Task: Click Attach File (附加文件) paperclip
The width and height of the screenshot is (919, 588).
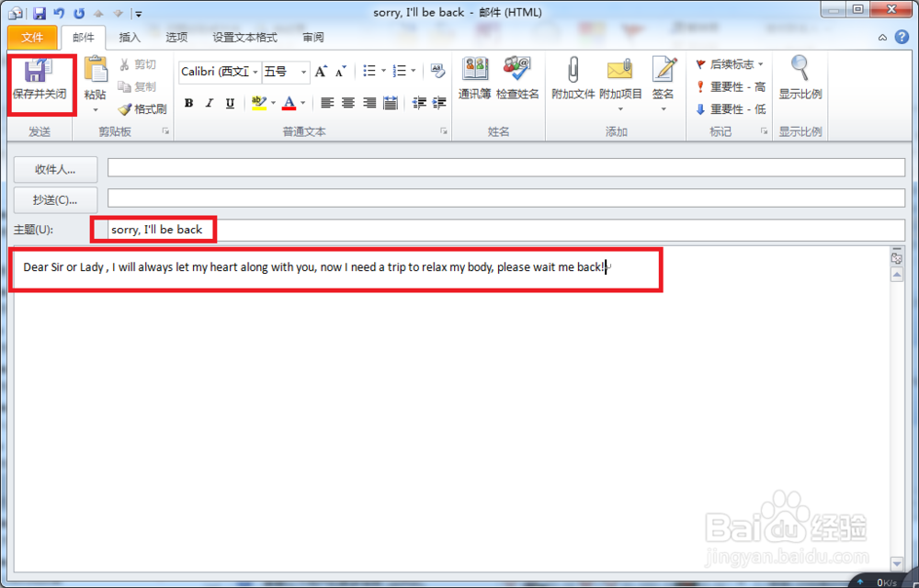Action: point(573,78)
